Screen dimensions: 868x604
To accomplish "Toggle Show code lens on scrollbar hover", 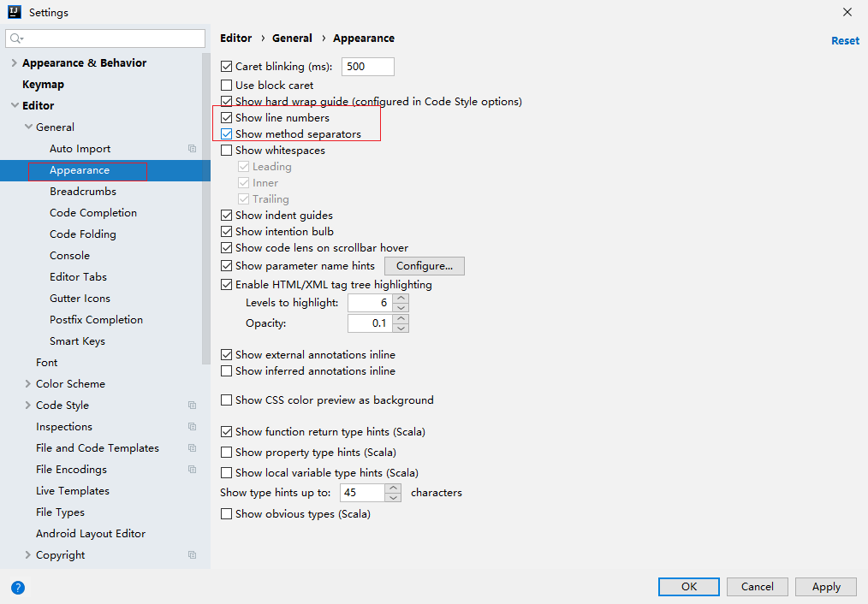I will point(226,248).
